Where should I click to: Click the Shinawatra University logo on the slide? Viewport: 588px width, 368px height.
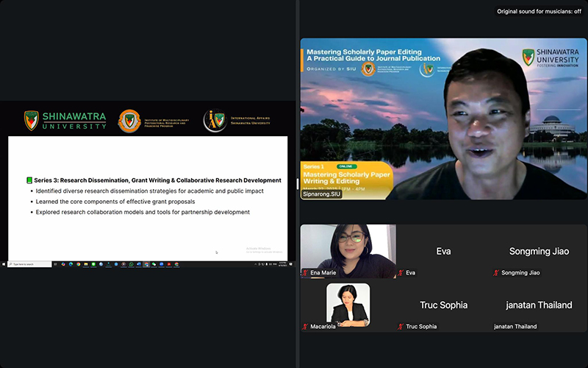(x=65, y=121)
